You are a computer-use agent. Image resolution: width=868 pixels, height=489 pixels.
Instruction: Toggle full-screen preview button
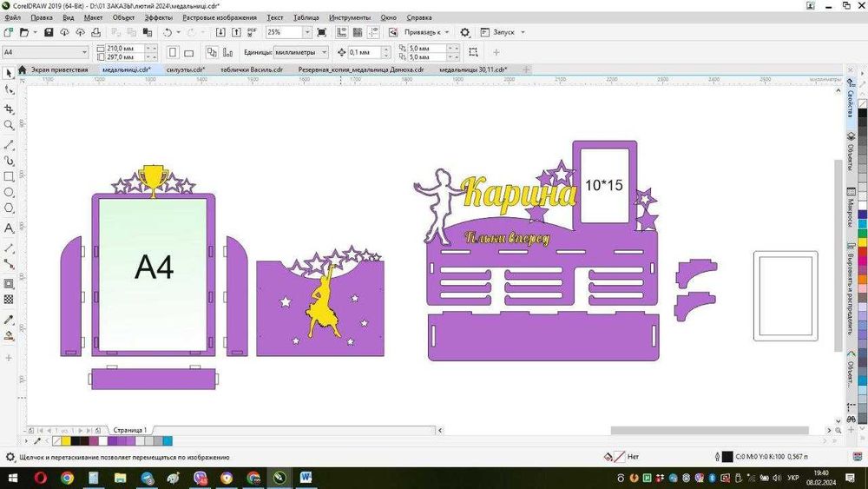coord(322,32)
